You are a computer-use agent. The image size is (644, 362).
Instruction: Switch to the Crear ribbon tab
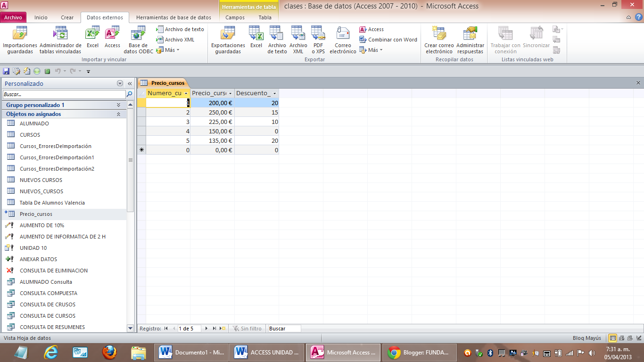click(x=67, y=17)
